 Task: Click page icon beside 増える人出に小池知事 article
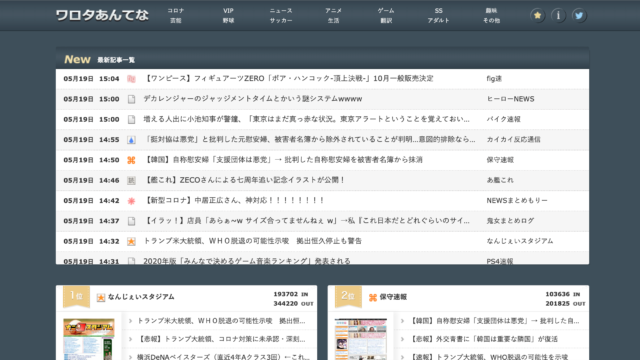[131, 120]
